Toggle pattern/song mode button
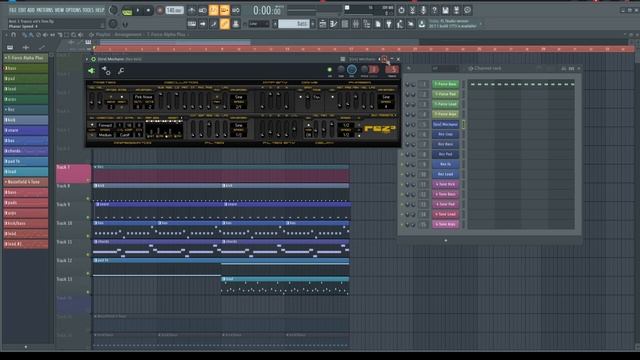 click(x=127, y=11)
